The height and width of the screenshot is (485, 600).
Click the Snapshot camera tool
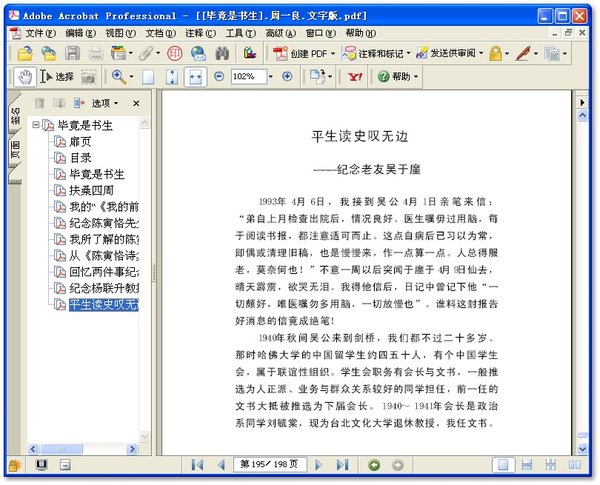click(x=88, y=77)
